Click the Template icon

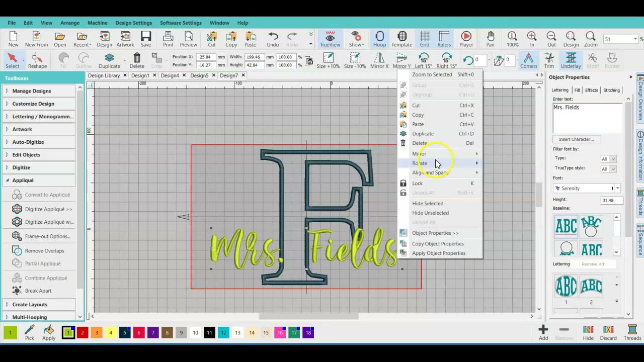(402, 39)
